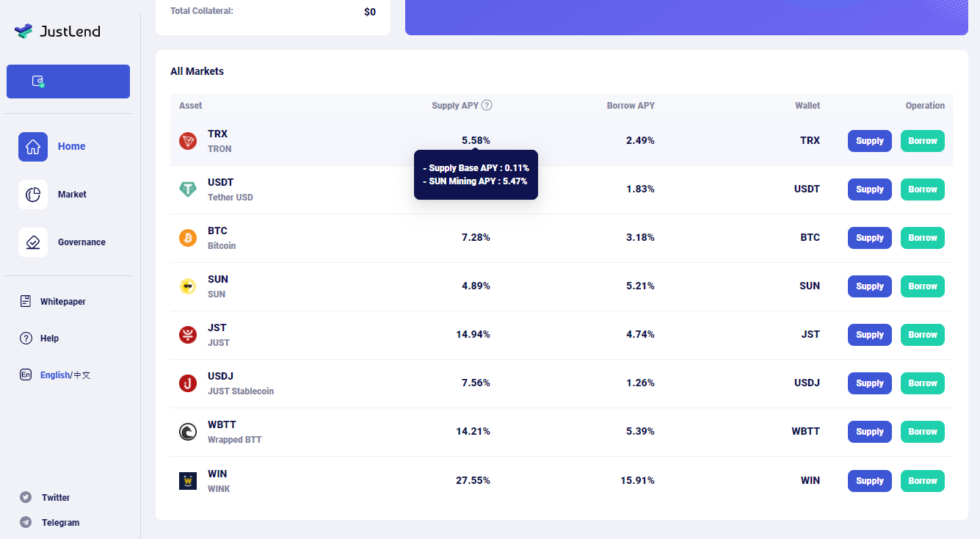Click the Bitcoin asset icon
The width and height of the screenshot is (980, 539).
[x=188, y=238]
